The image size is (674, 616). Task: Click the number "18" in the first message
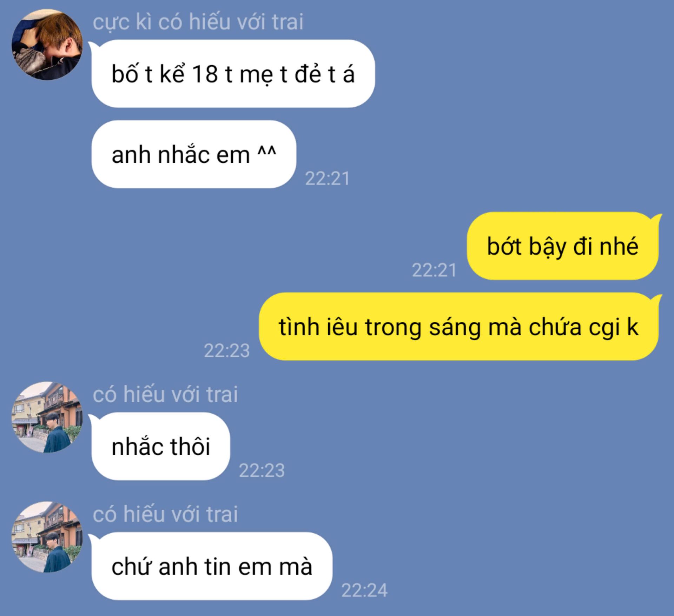[205, 74]
